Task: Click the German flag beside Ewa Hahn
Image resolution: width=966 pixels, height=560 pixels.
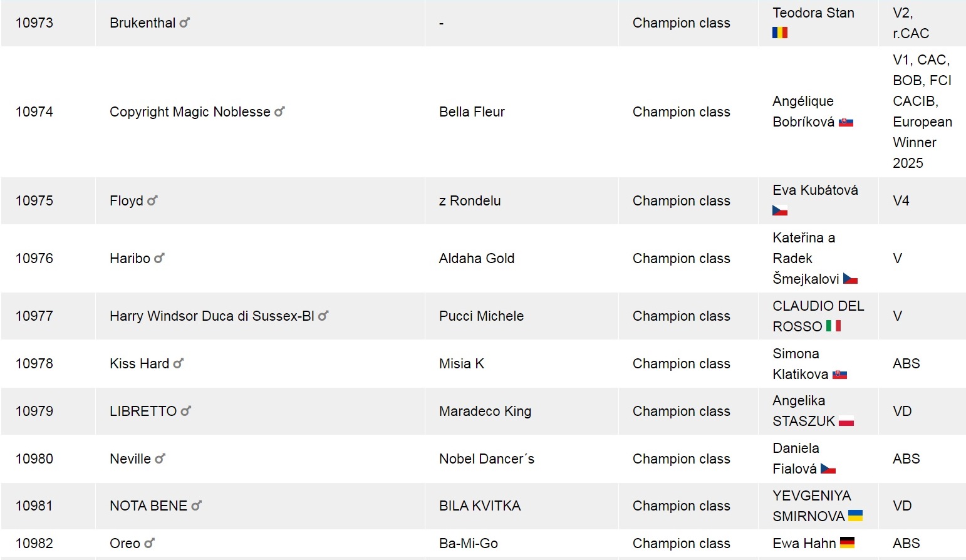Action: point(847,542)
